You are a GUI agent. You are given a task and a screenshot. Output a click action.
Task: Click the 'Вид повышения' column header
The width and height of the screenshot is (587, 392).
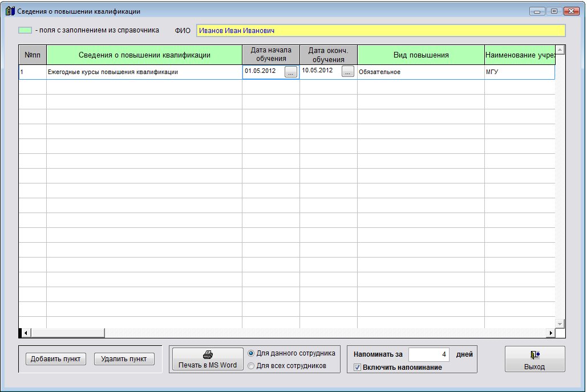(420, 55)
